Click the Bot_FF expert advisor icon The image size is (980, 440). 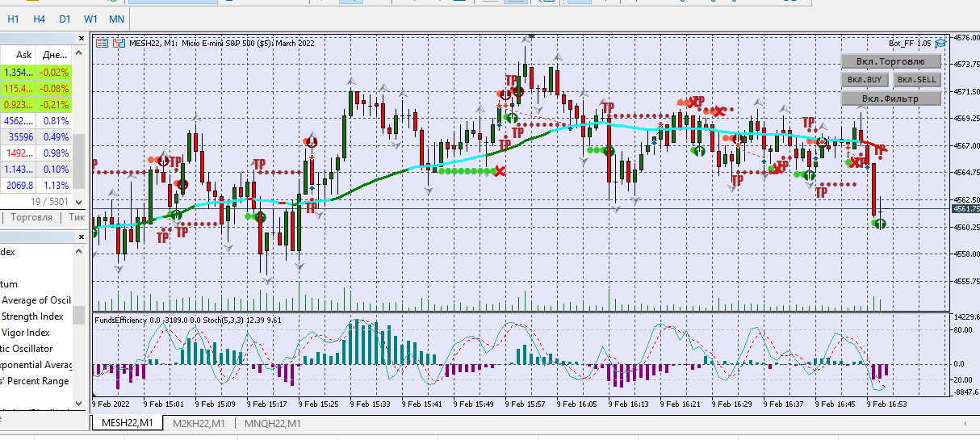[941, 44]
